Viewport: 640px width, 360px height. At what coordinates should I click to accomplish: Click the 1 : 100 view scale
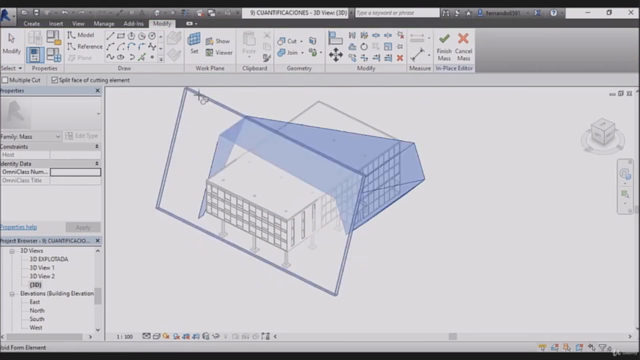point(124,337)
